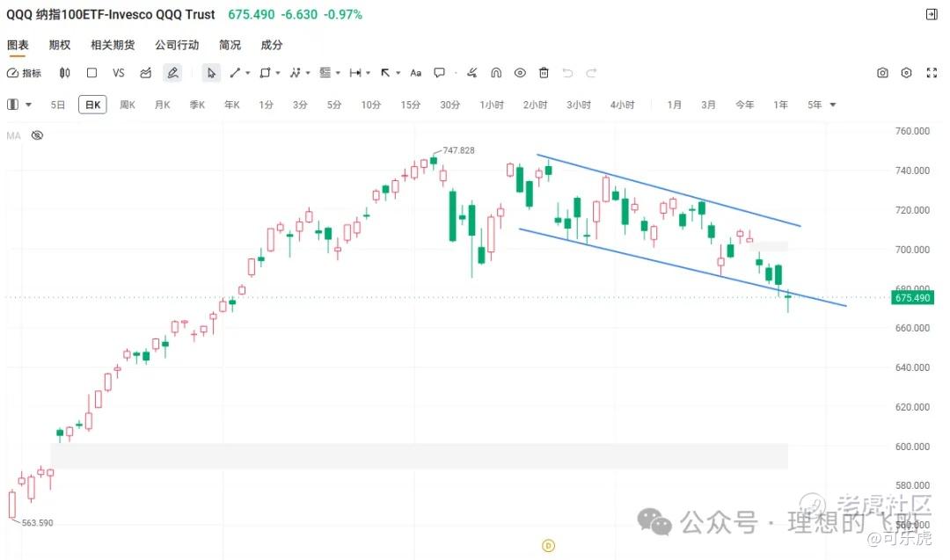
Task: Switch to the 相关期货 tab
Action: pos(113,45)
